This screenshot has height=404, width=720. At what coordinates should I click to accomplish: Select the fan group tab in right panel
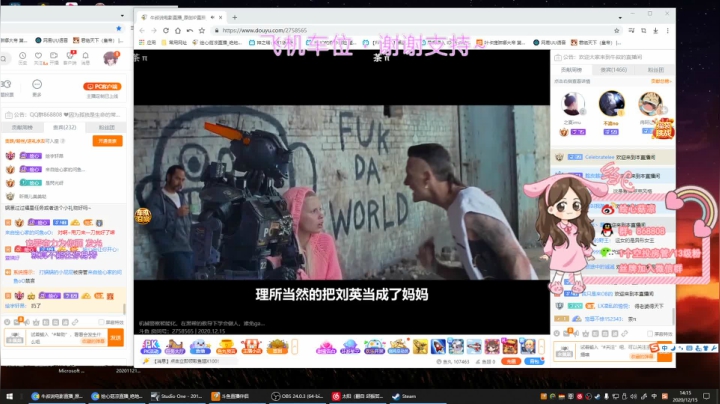655,70
